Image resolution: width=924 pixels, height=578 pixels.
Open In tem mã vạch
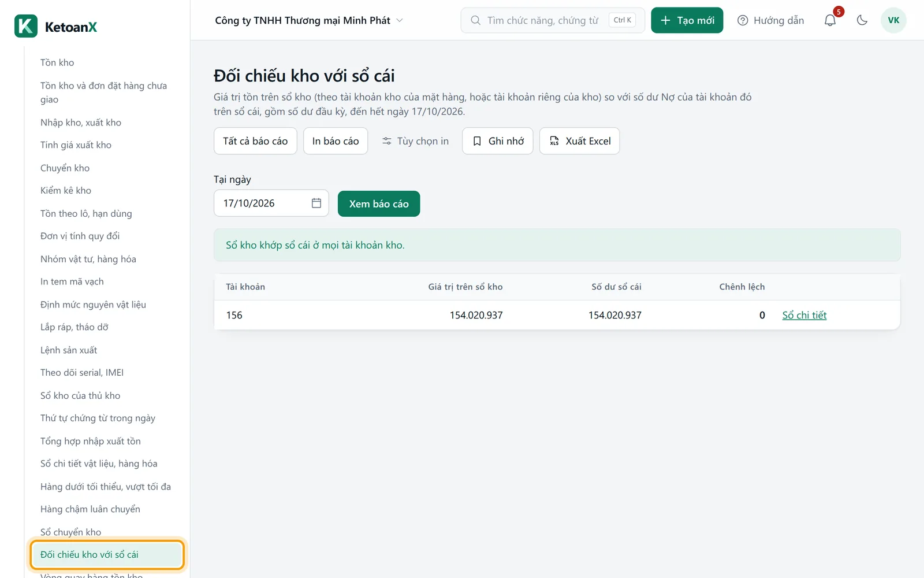pyautogui.click(x=72, y=282)
